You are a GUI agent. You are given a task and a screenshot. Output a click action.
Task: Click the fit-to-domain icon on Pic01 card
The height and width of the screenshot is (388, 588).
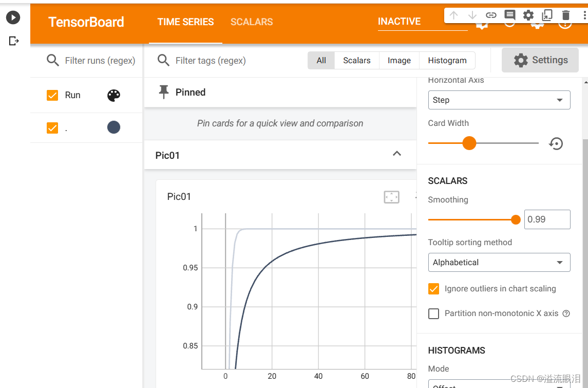(391, 197)
